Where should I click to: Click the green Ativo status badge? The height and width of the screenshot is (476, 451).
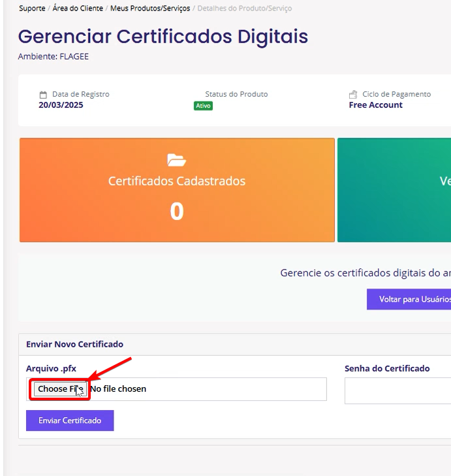tap(203, 106)
